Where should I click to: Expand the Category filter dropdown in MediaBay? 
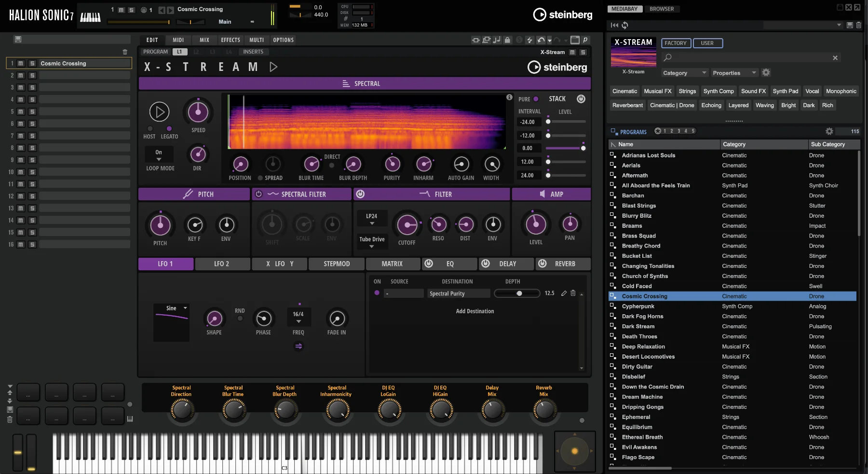(684, 73)
